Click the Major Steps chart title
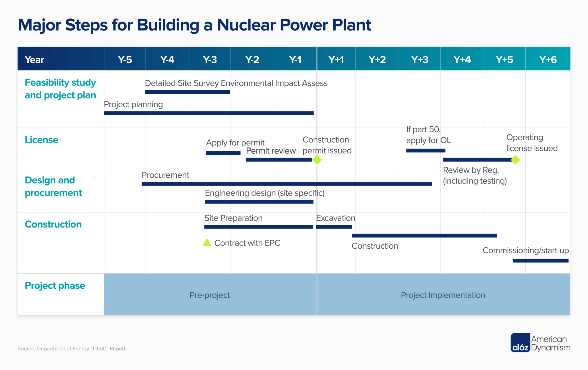The height and width of the screenshot is (370, 588). click(x=194, y=25)
